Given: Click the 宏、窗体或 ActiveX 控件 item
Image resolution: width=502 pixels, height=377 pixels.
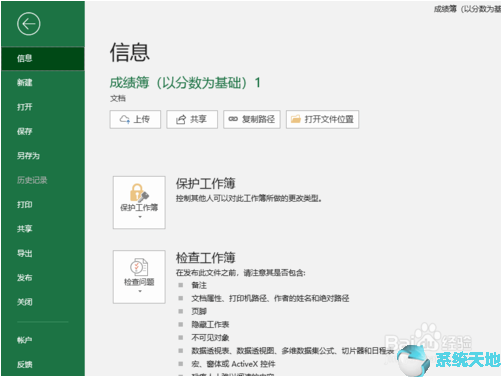Looking at the screenshot, I should click(233, 364).
